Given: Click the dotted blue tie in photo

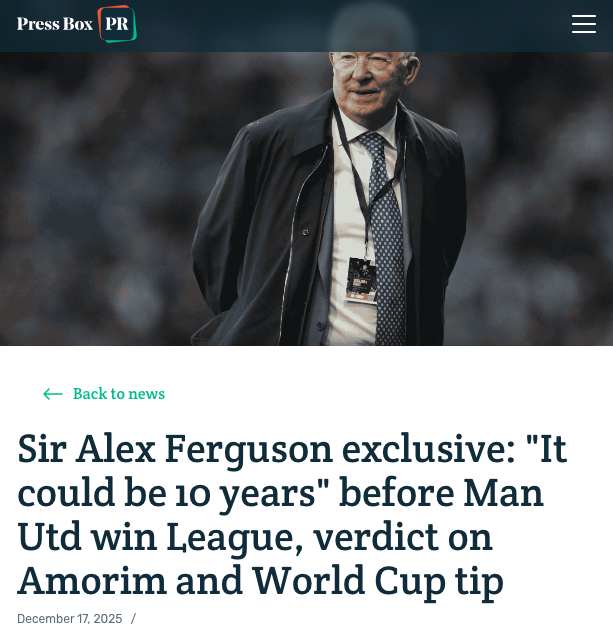Looking at the screenshot, I should coord(385,239).
